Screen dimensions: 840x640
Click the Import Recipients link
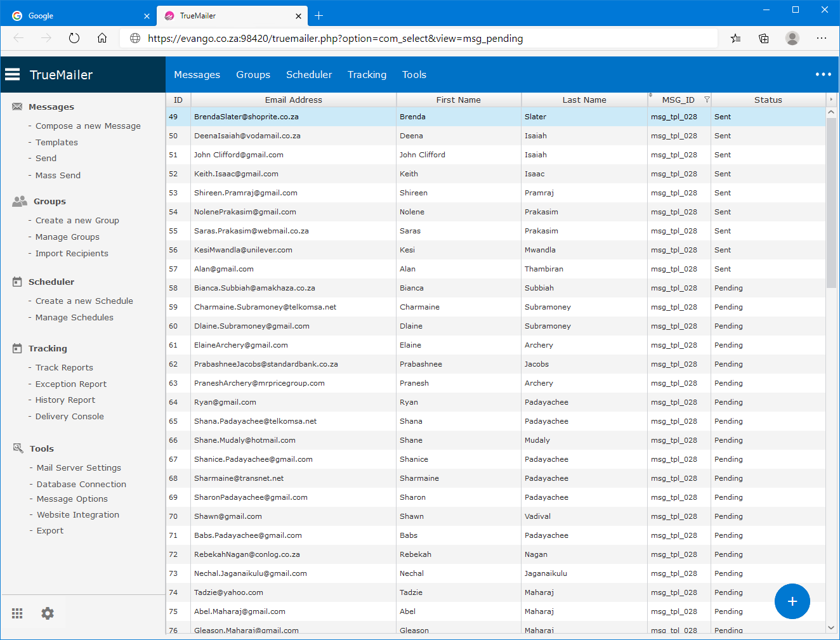click(x=72, y=254)
